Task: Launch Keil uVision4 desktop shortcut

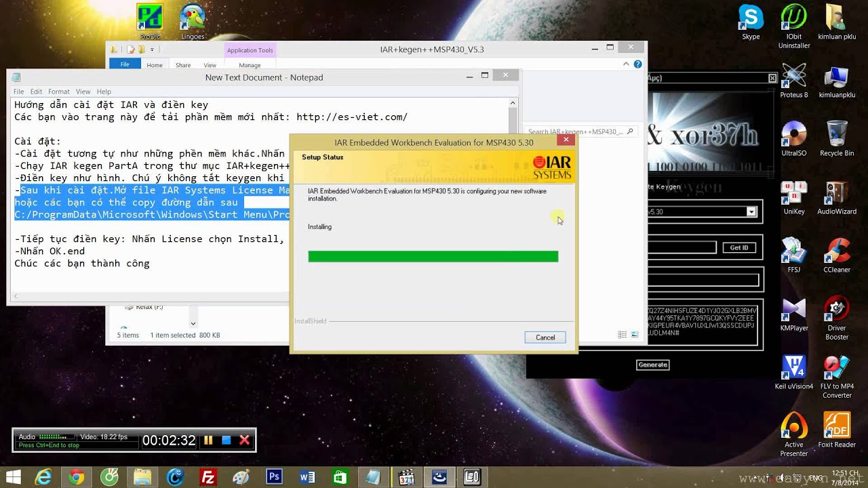Action: pyautogui.click(x=794, y=371)
